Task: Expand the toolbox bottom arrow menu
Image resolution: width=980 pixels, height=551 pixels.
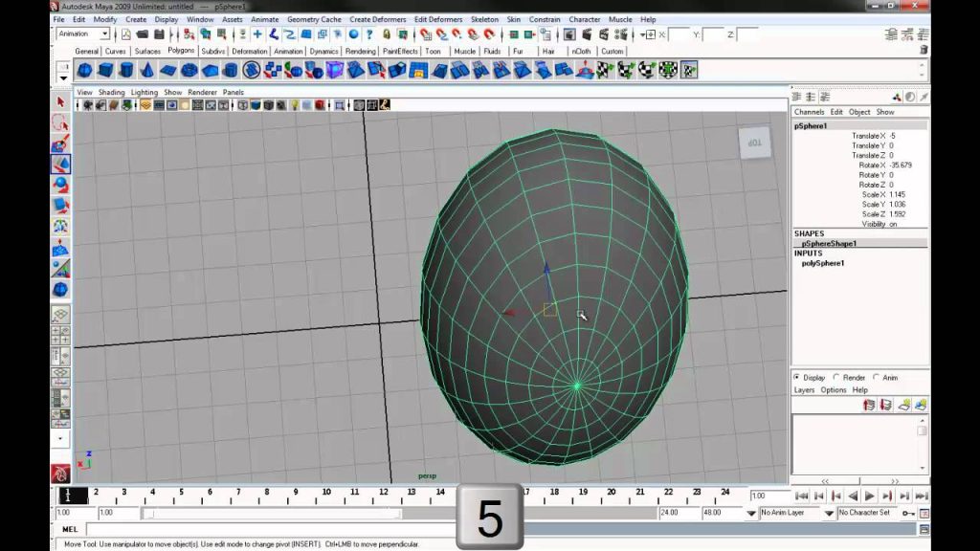Action: pyautogui.click(x=60, y=438)
